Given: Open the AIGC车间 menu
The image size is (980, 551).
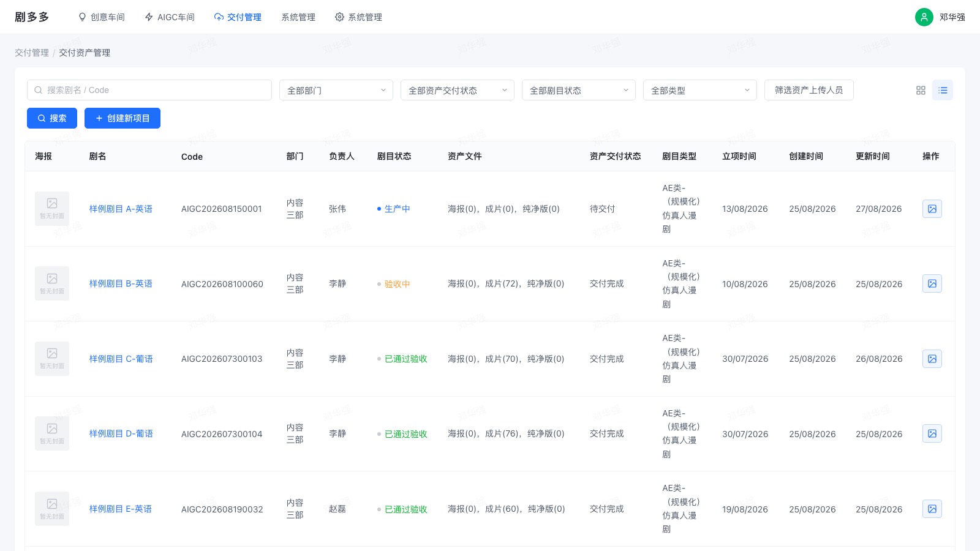Looking at the screenshot, I should [x=170, y=17].
